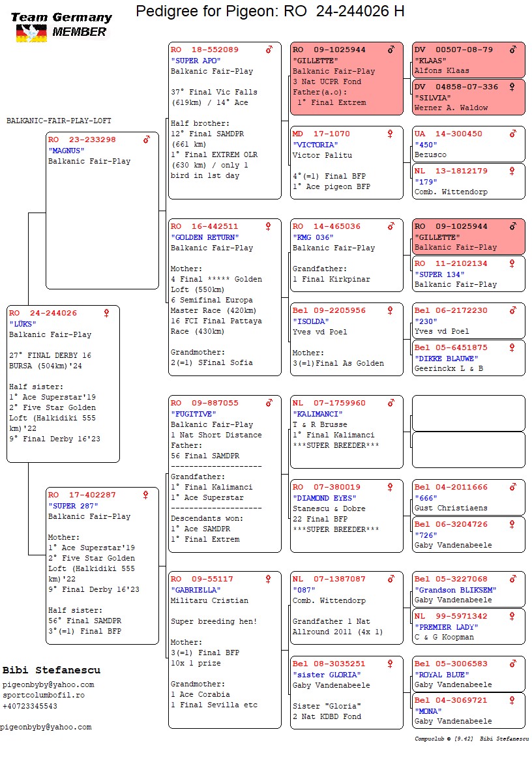Click ring number RO 09-55117
Image resolution: width=532 pixels, height=764 pixels.
click(x=201, y=579)
